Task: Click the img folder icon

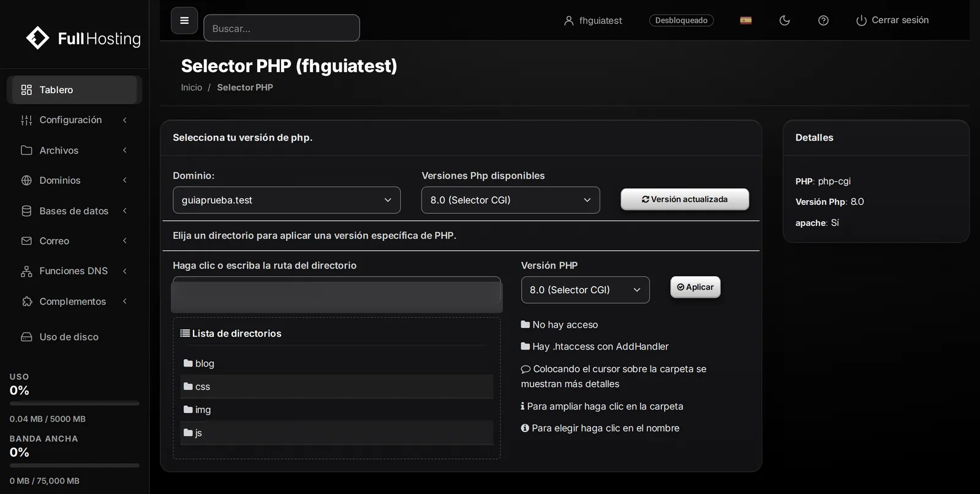Action: pyautogui.click(x=188, y=409)
